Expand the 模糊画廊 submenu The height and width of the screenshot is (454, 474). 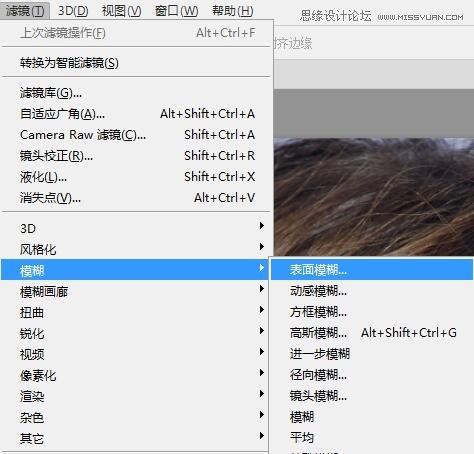pyautogui.click(x=135, y=292)
